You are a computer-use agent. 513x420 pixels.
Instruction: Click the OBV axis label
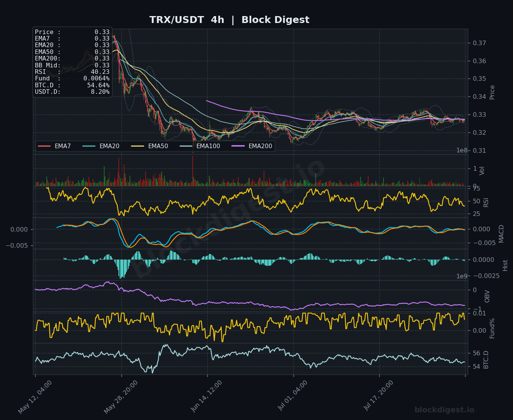(x=487, y=296)
